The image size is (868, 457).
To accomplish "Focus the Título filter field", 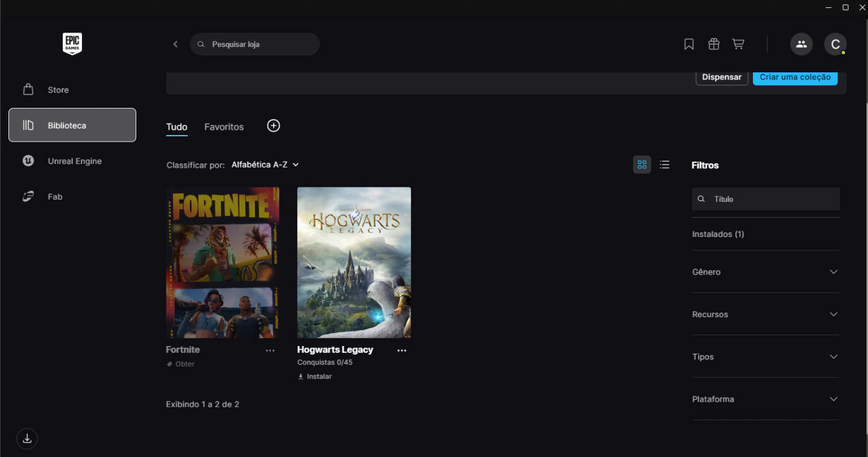I will click(766, 199).
